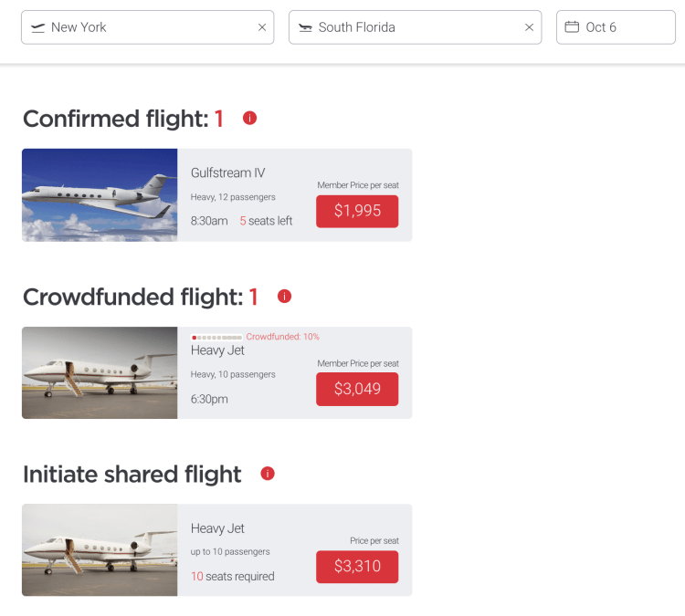Select the $3,310 price per seat button
This screenshot has width=685, height=616.
click(x=357, y=566)
